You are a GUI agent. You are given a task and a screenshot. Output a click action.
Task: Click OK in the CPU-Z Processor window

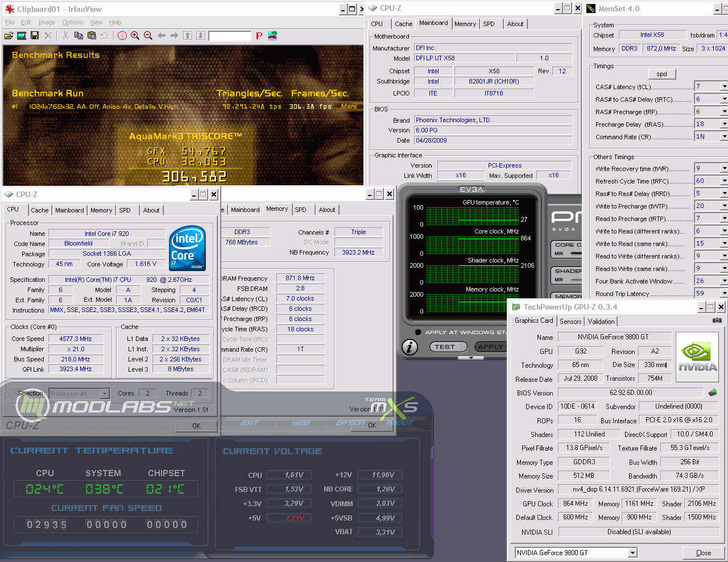point(196,426)
